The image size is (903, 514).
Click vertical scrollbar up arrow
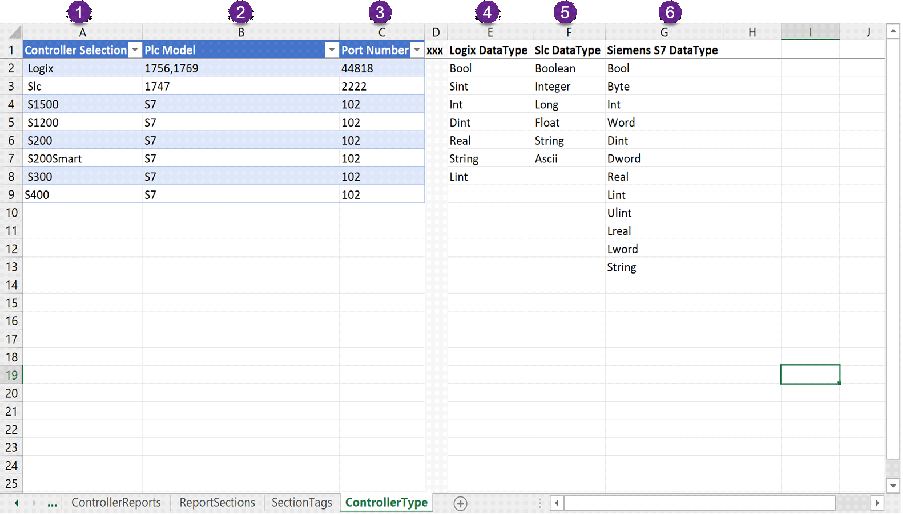coord(893,31)
